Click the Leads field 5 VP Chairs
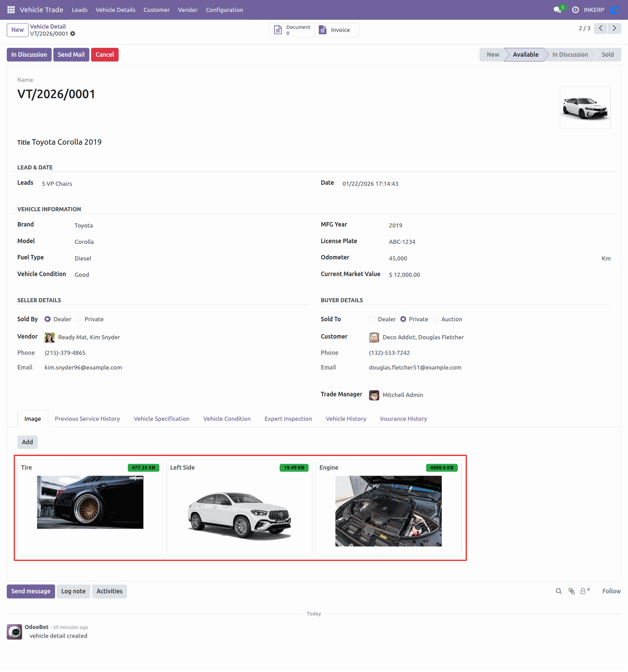 point(57,184)
